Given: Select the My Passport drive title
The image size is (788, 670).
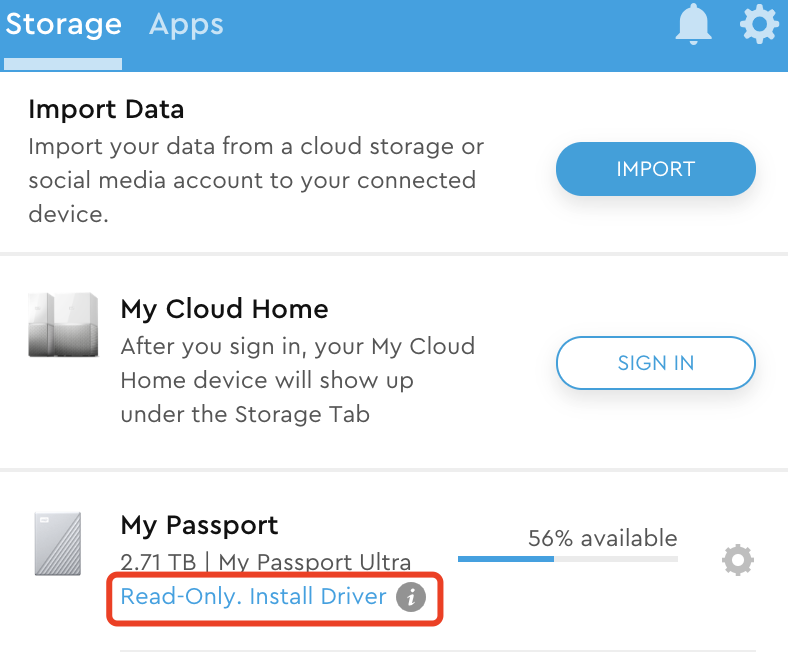Looking at the screenshot, I should click(x=199, y=525).
